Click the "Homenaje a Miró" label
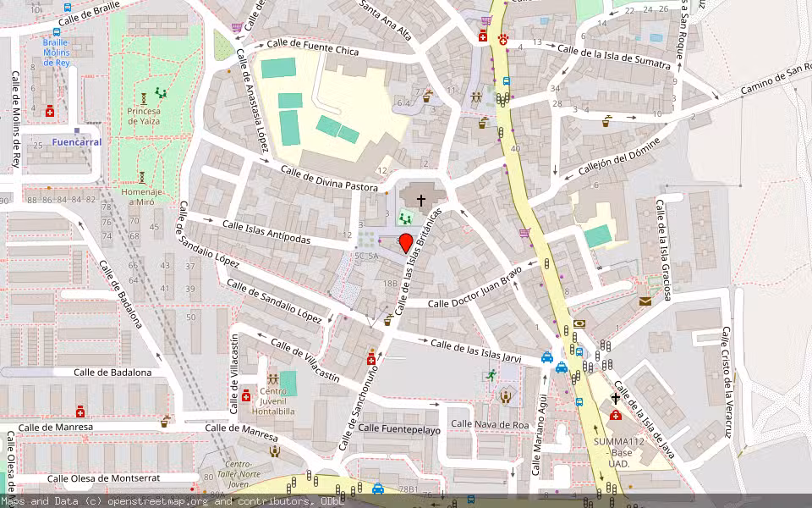The image size is (812, 508). tap(142, 197)
